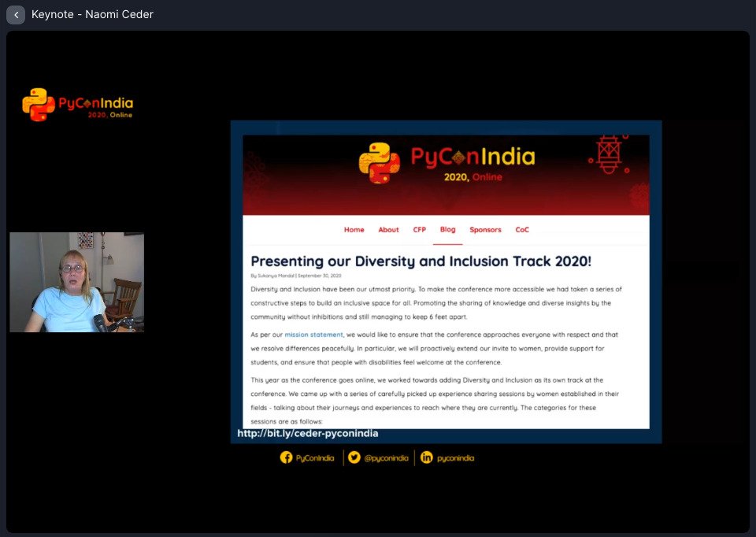Select the decorative lantern icon on the banner
This screenshot has height=537, width=756.
click(608, 154)
